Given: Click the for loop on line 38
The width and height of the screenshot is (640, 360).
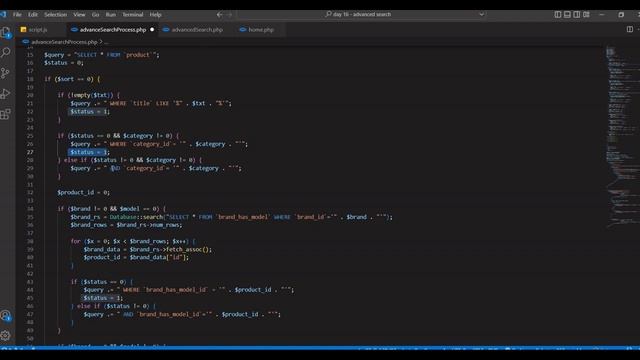Looking at the screenshot, I should click(x=133, y=241).
